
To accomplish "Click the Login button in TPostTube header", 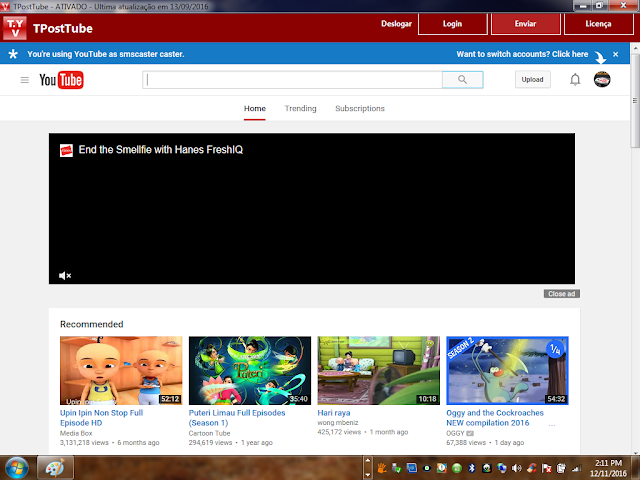I will [453, 24].
